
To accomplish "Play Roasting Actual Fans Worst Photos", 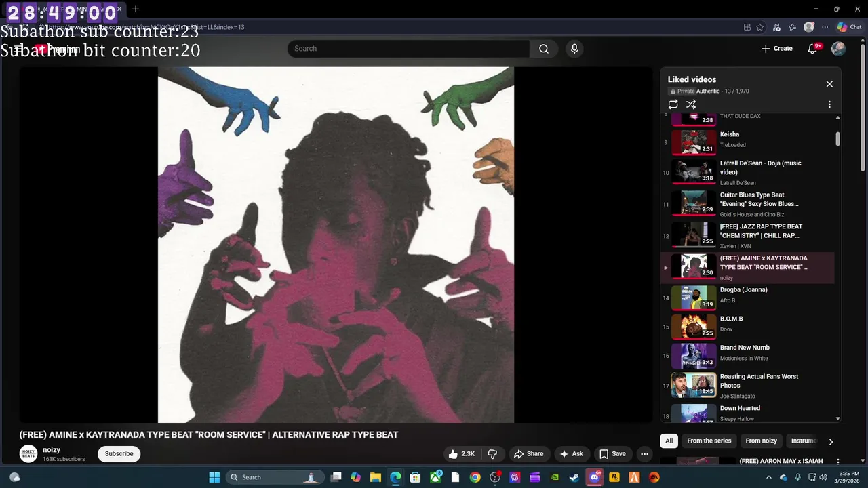I will (x=747, y=385).
